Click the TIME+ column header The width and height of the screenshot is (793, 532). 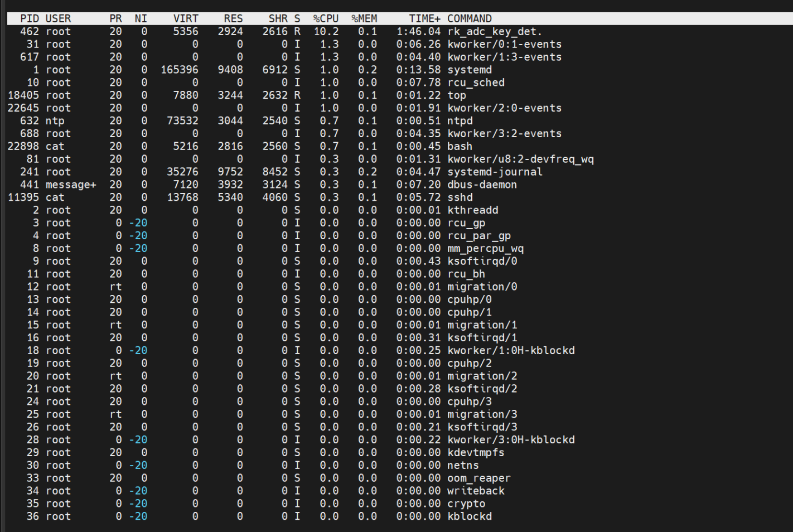point(424,18)
